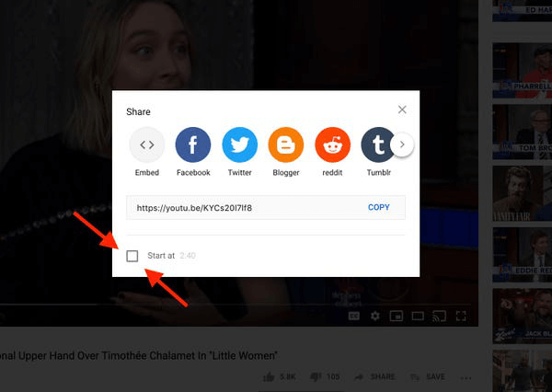Like the video with thumbs up
The image size is (552, 392).
pyautogui.click(x=269, y=376)
